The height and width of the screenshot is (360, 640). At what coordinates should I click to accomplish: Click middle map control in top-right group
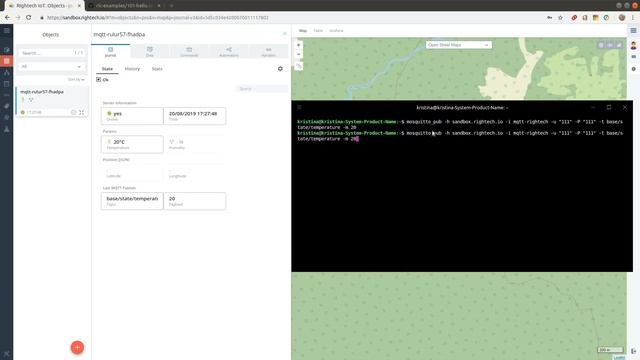[610, 45]
